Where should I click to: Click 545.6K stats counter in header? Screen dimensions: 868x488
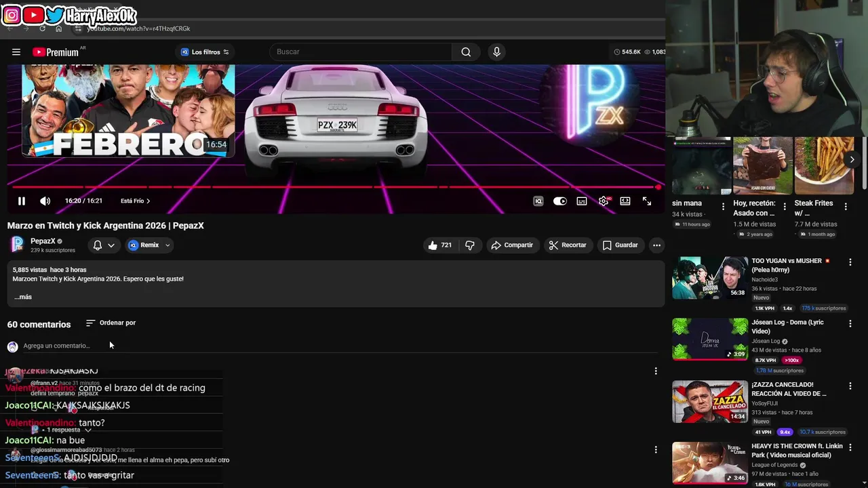pyautogui.click(x=627, y=52)
